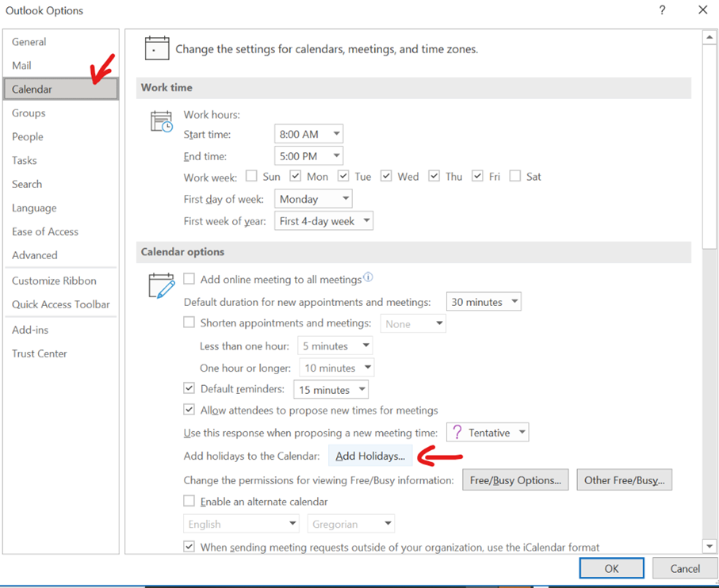
Task: Click the Help question mark icon
Action: (661, 10)
